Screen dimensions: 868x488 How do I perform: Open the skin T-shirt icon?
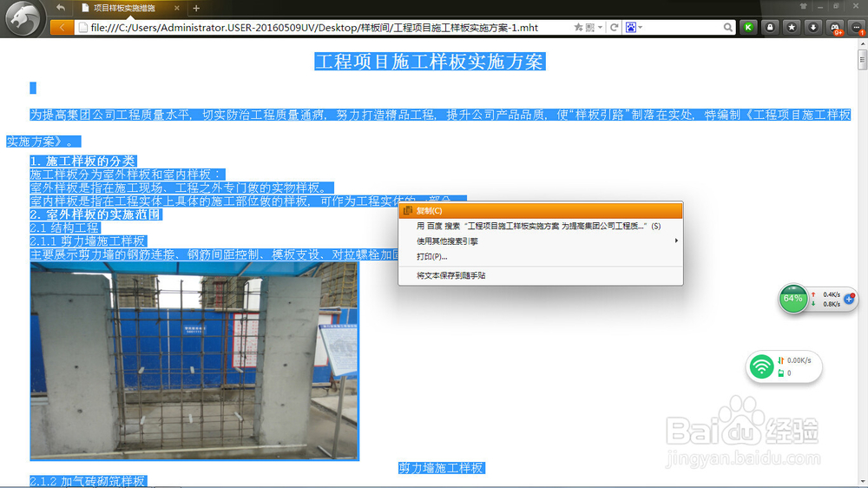(x=803, y=6)
